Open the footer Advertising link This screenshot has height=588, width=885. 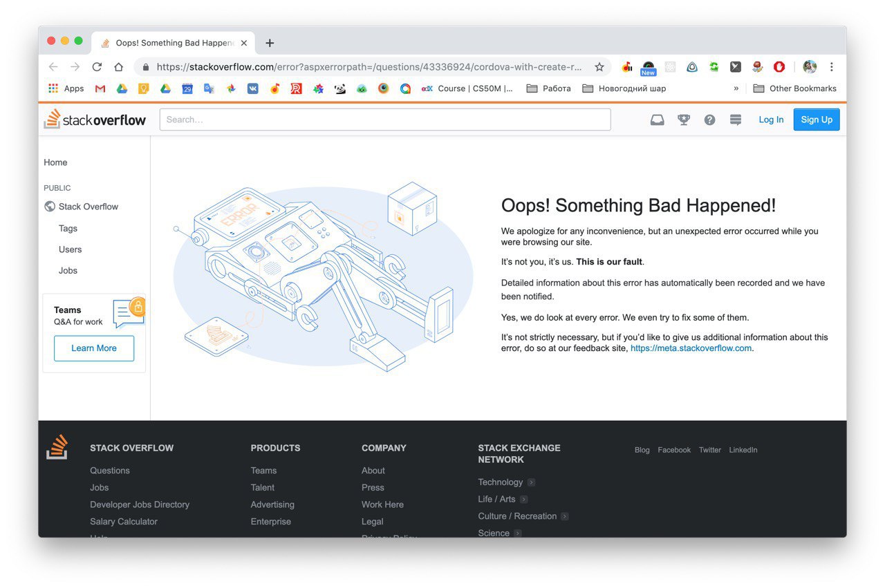point(272,504)
